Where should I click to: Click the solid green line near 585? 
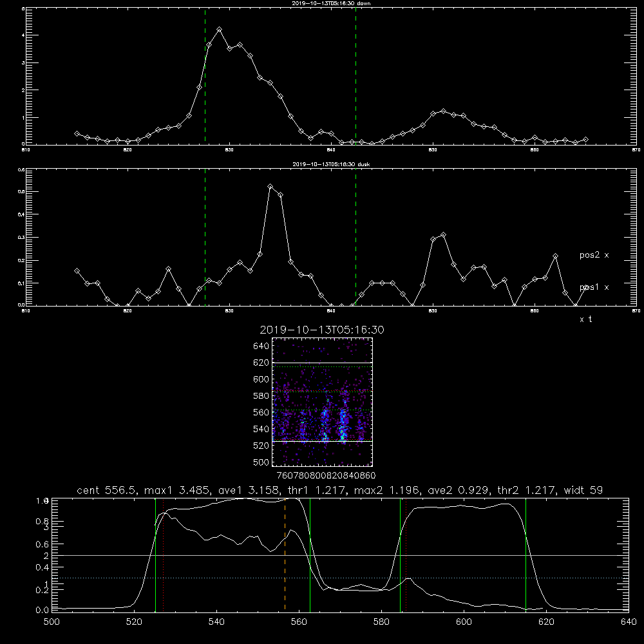click(x=400, y=554)
